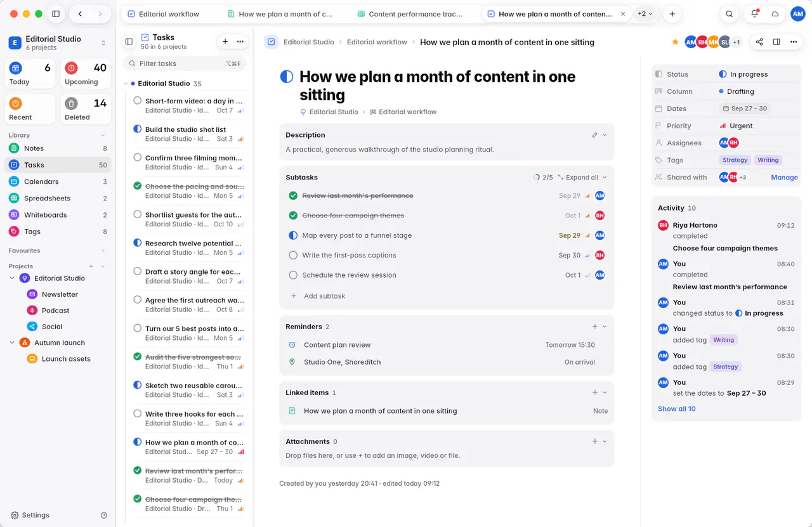812x527 pixels.
Task: Collapse the Subtasks section chevron
Action: point(605,178)
